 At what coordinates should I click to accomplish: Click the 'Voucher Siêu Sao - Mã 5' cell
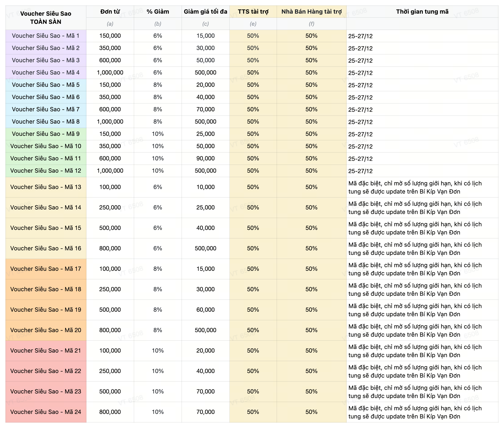tap(46, 85)
